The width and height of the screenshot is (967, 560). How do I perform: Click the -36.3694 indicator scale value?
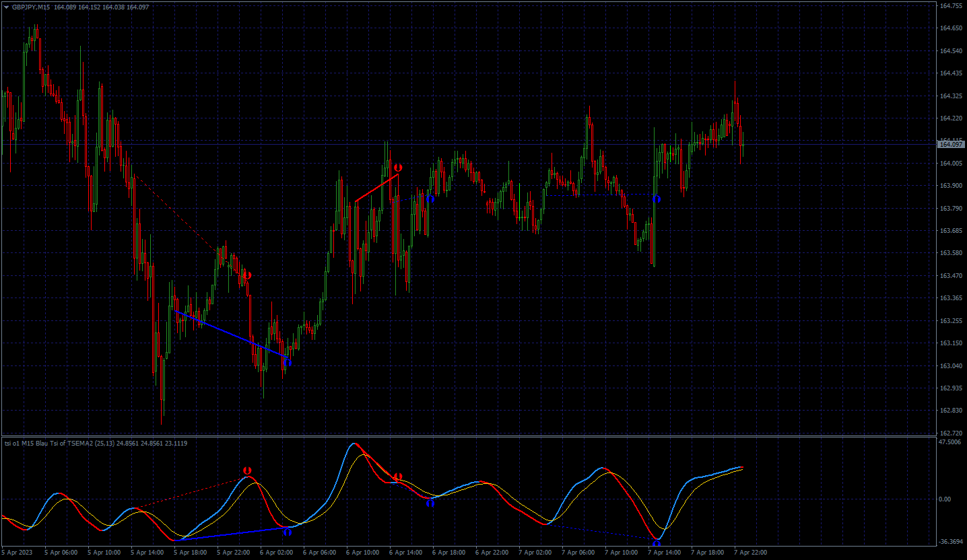[950, 541]
